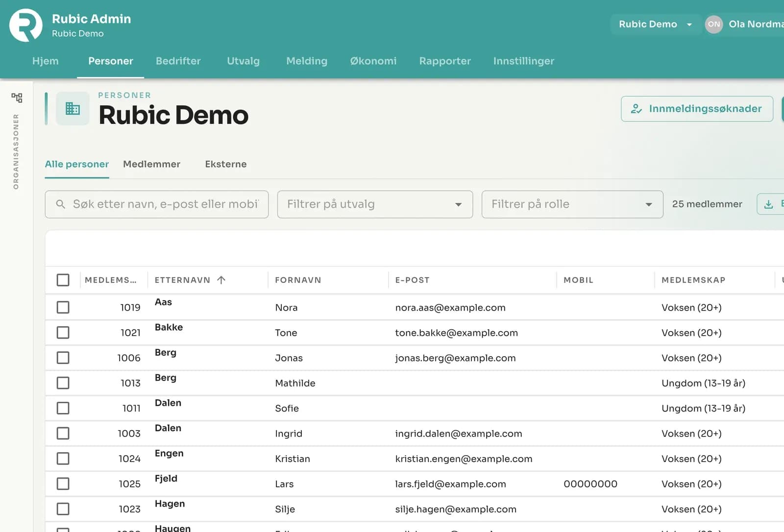784x532 pixels.
Task: Sort by the Fornavn column header
Action: click(298, 280)
